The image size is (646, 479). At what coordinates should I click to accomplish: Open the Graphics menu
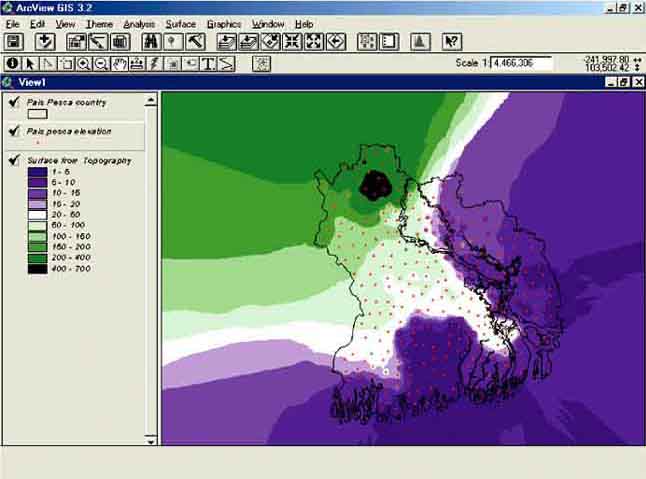pyautogui.click(x=224, y=23)
